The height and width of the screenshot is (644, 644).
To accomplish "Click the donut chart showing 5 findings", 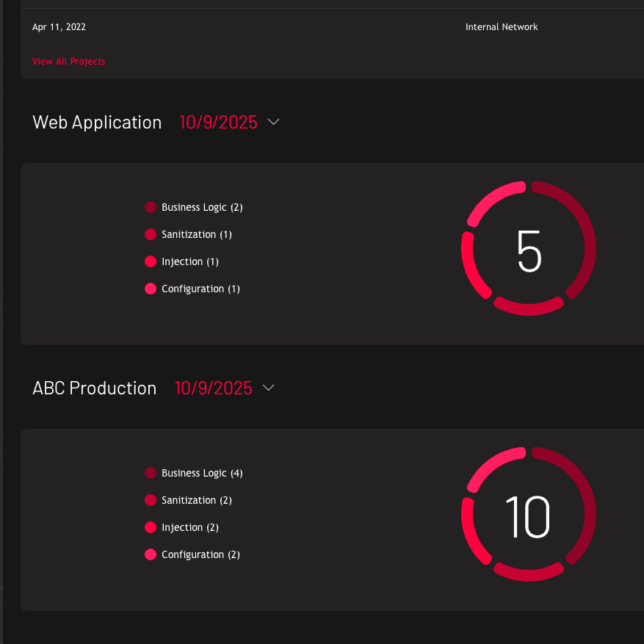I will (x=528, y=248).
